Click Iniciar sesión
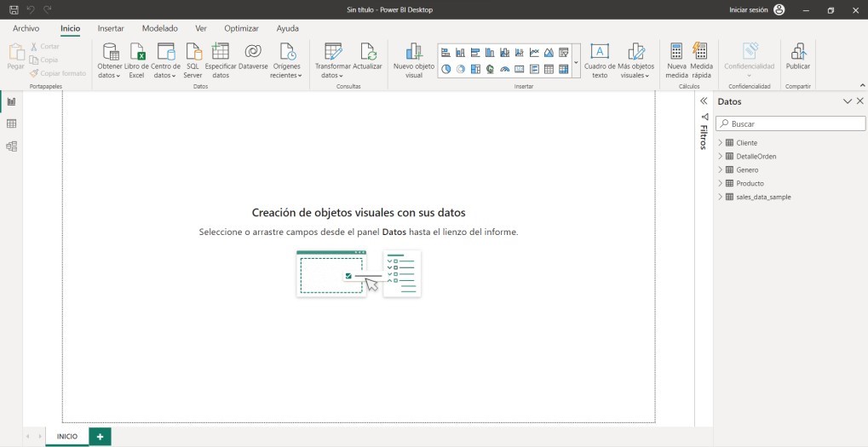This screenshot has width=868, height=447. pos(749,10)
